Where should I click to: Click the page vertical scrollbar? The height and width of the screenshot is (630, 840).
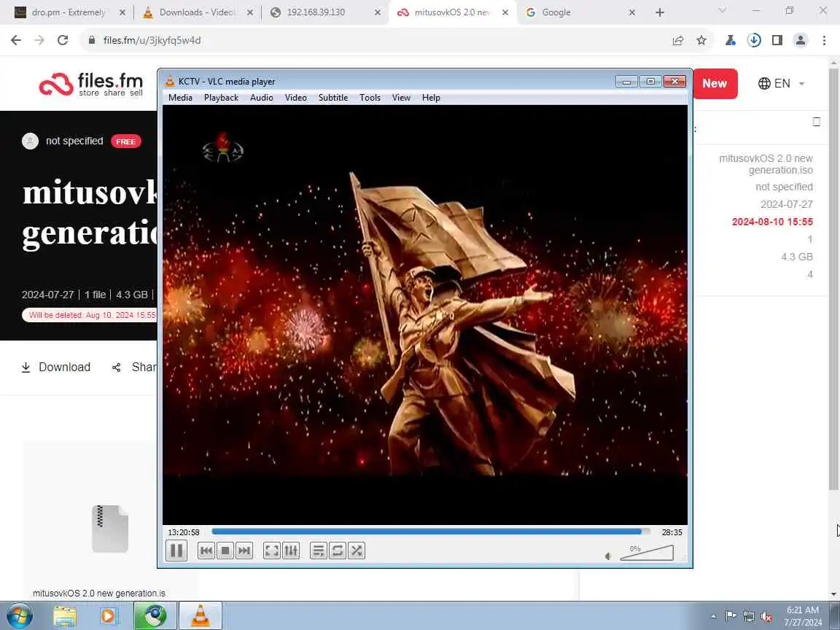point(833,279)
